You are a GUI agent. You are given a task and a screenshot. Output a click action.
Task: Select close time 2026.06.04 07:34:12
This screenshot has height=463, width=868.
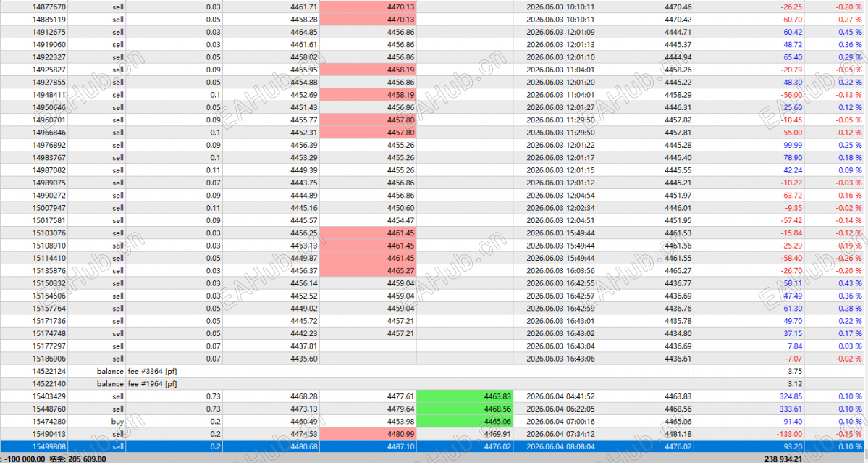(560, 434)
